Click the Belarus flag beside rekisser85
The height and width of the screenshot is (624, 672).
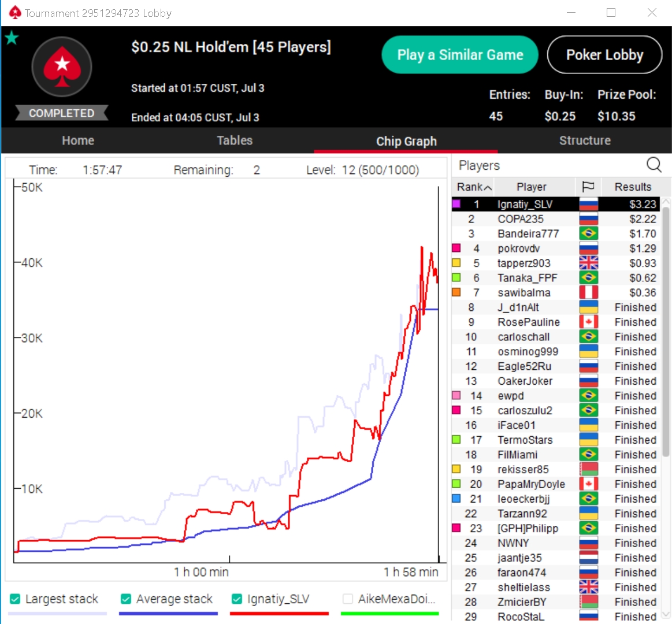[x=588, y=469]
